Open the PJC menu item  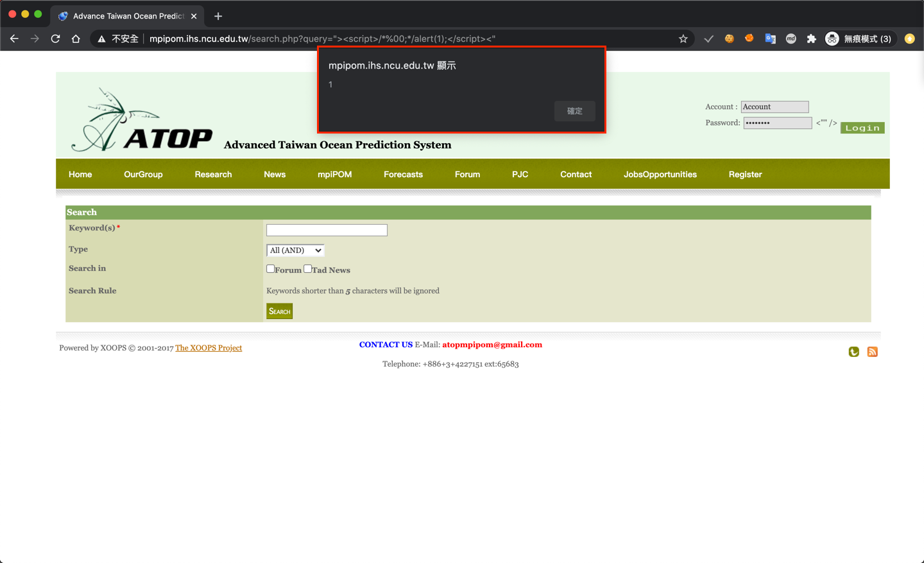520,174
